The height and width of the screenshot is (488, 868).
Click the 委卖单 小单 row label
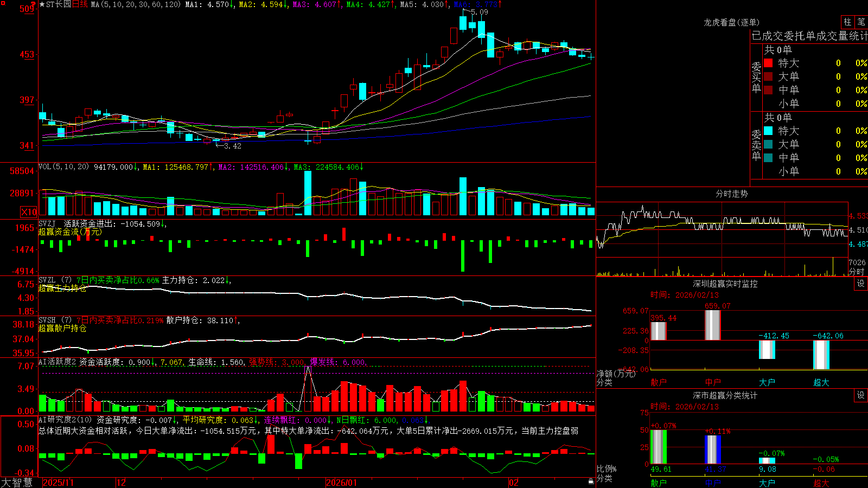(789, 171)
